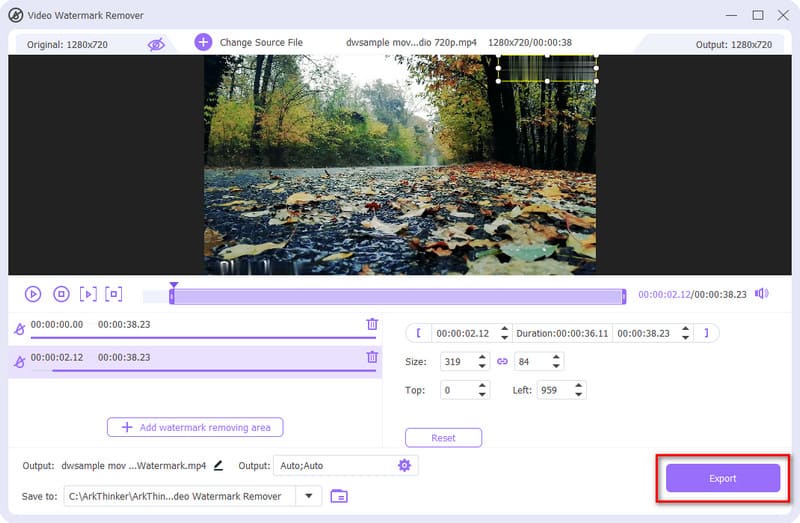
Task: Click the watermark icon of the 00:00:02.12 row
Action: (19, 362)
